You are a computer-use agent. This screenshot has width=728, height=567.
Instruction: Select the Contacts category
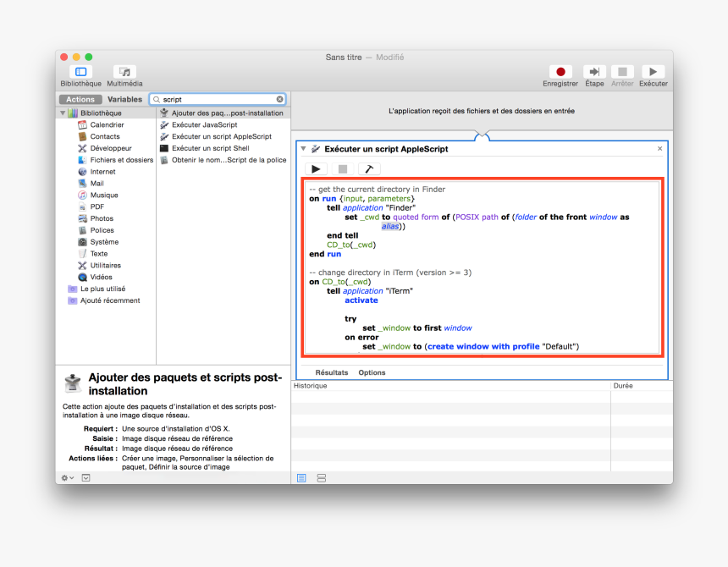click(105, 136)
